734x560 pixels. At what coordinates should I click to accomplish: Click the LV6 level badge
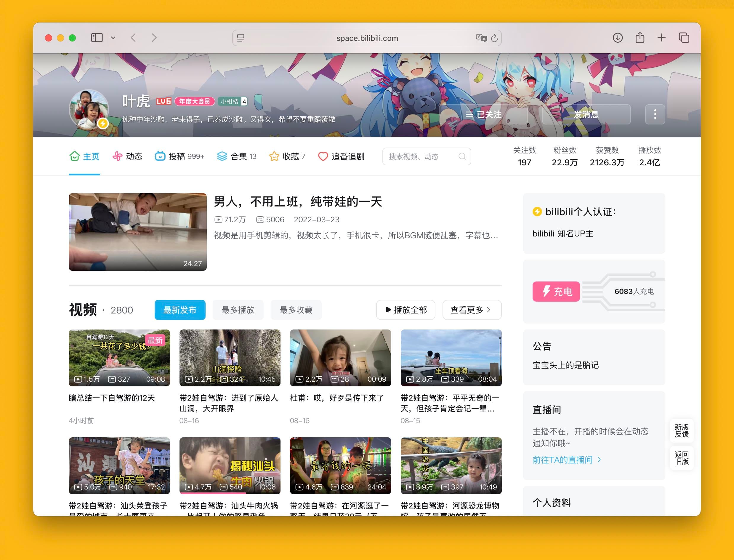tap(164, 101)
